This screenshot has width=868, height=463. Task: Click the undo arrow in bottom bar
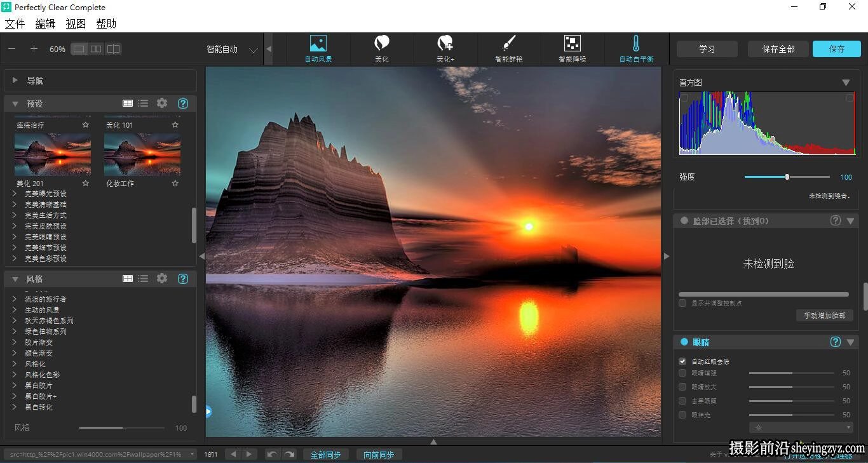point(272,454)
